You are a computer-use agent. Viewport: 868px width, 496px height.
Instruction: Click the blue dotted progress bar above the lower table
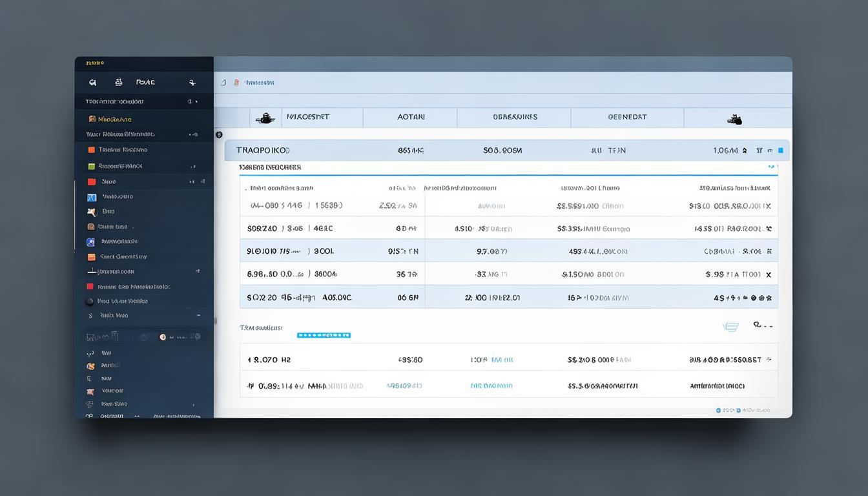(324, 335)
